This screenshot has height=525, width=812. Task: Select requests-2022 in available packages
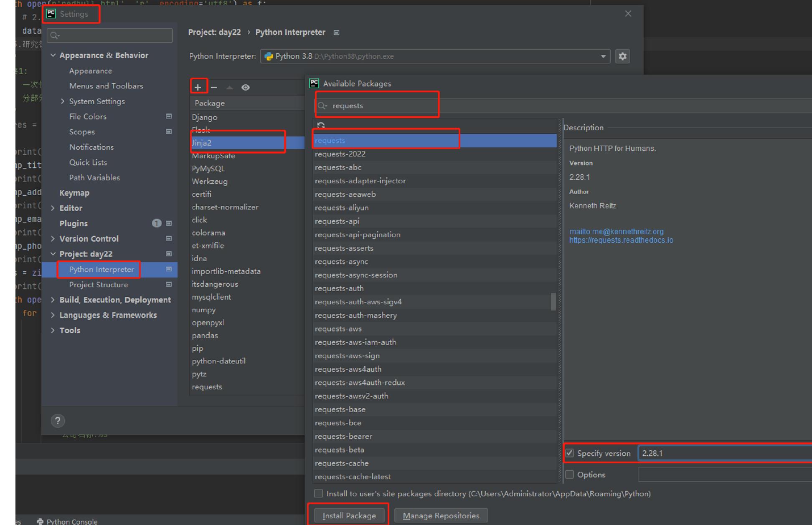coord(434,154)
